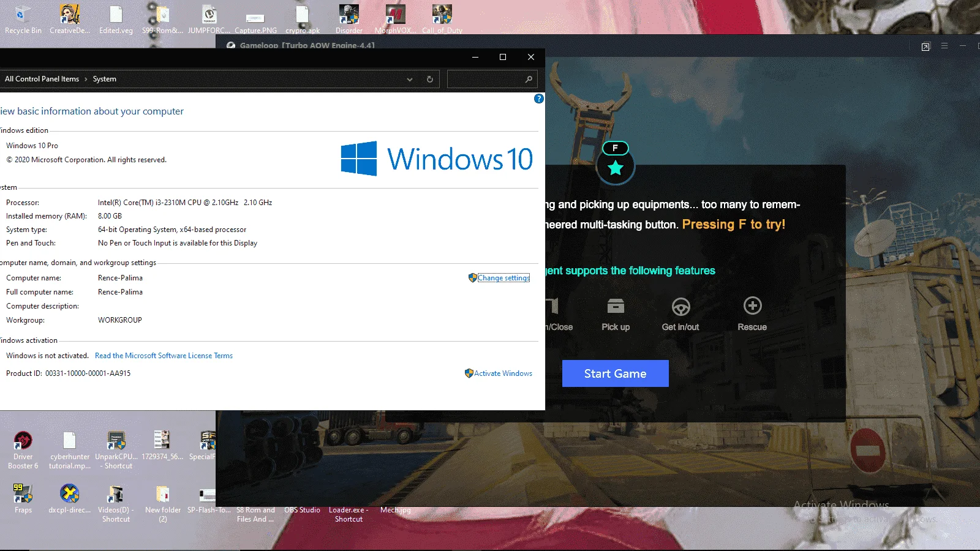The image size is (980, 551).
Task: Open the Fraps desktop icon
Action: [x=23, y=498]
